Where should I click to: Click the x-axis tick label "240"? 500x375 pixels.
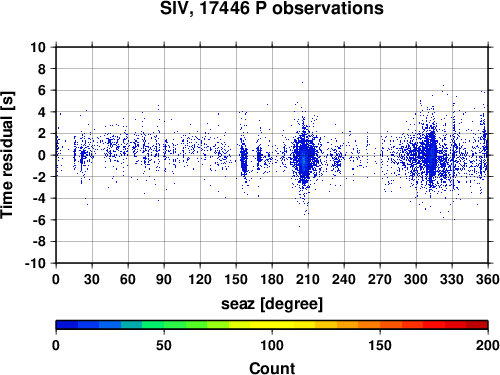pyautogui.click(x=344, y=279)
